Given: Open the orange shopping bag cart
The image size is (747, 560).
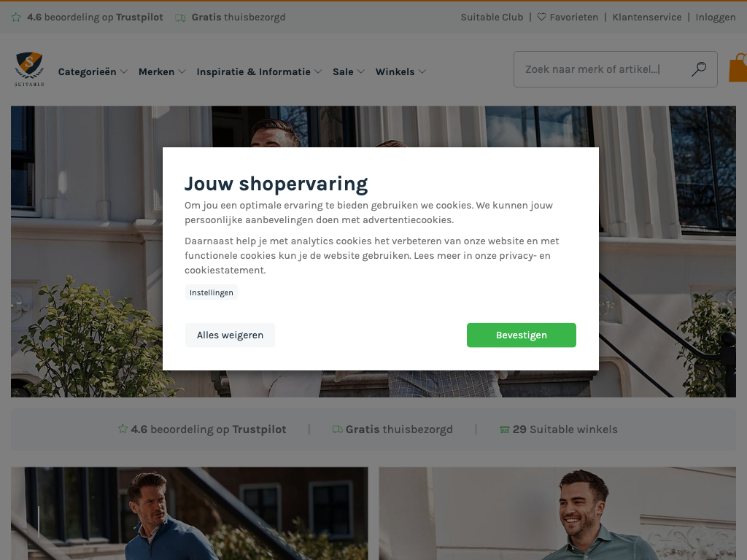Looking at the screenshot, I should click(x=738, y=68).
